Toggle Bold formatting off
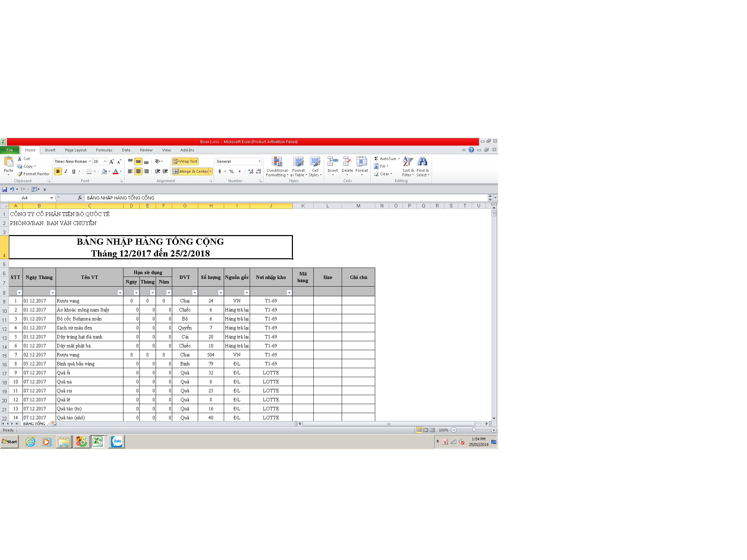Viewport: 747px width, 560px height. click(x=58, y=171)
